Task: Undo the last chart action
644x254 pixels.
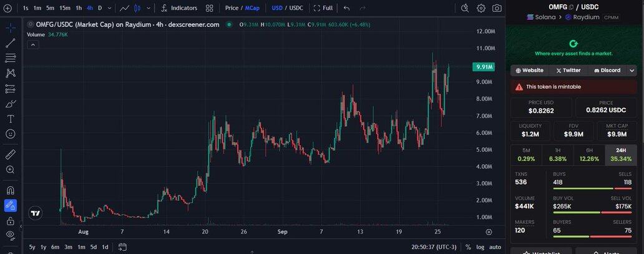Action: 346,8
